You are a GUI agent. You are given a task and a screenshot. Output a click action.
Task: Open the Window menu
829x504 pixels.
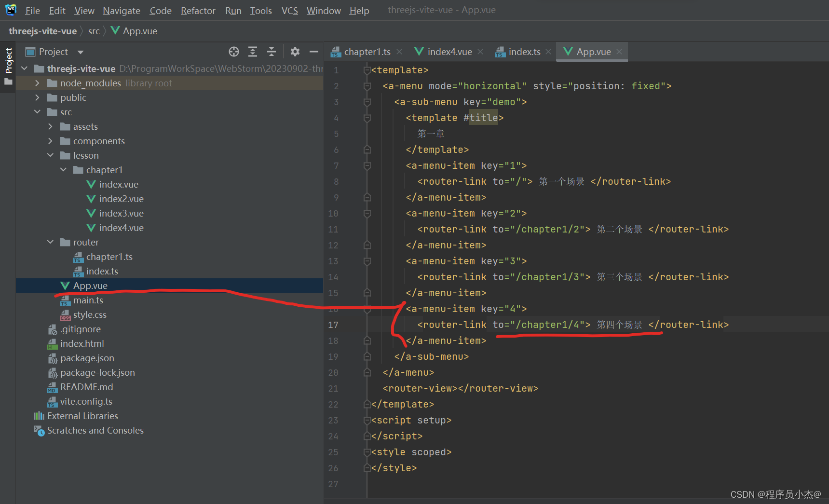[x=324, y=11]
